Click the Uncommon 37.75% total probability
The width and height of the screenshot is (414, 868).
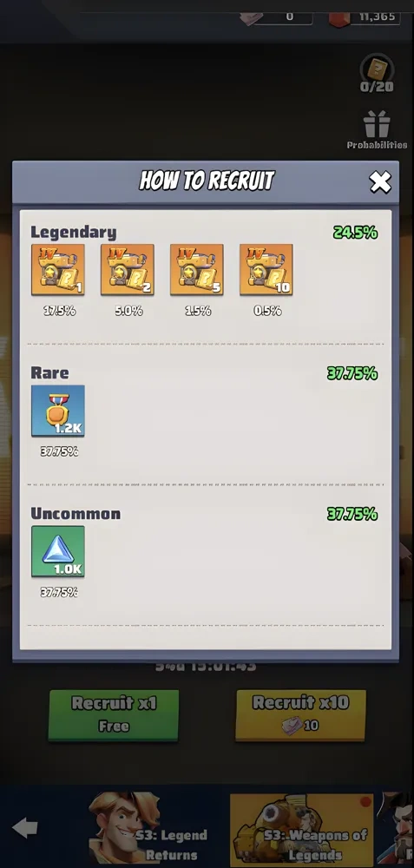click(352, 514)
